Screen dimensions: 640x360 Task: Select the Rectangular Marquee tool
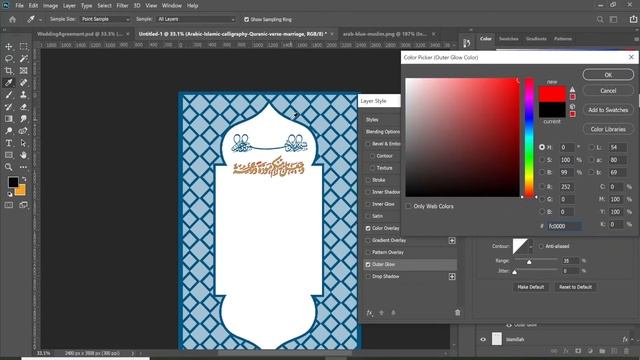[24, 47]
